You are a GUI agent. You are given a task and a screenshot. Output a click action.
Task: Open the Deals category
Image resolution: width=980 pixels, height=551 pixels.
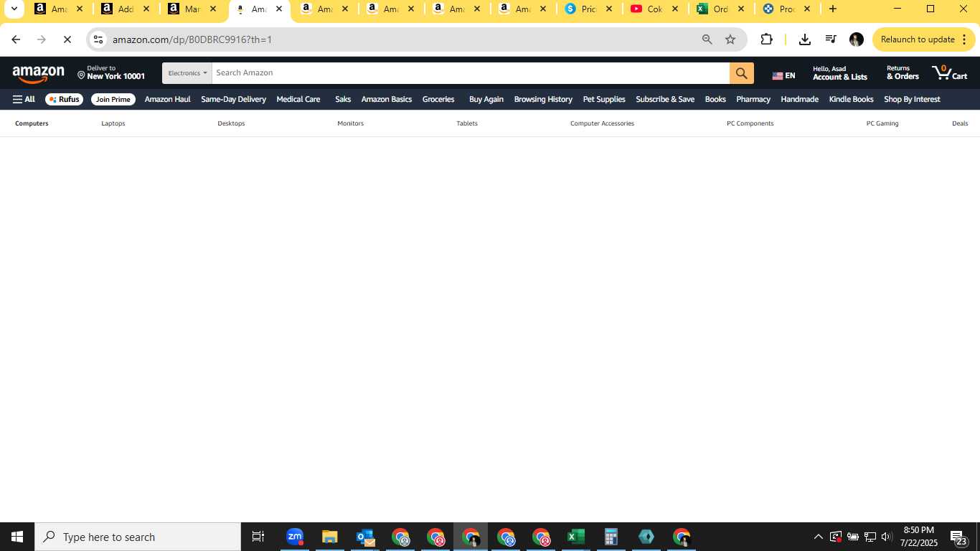tap(960, 123)
